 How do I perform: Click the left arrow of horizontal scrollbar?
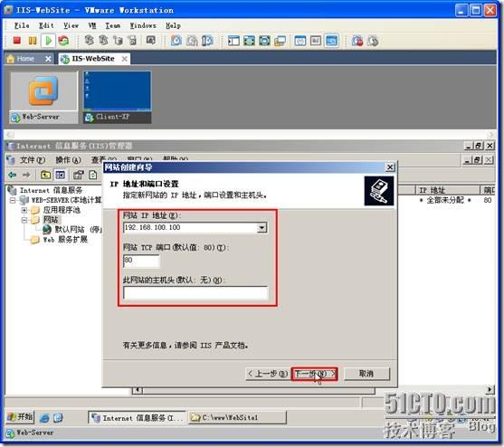point(138,390)
